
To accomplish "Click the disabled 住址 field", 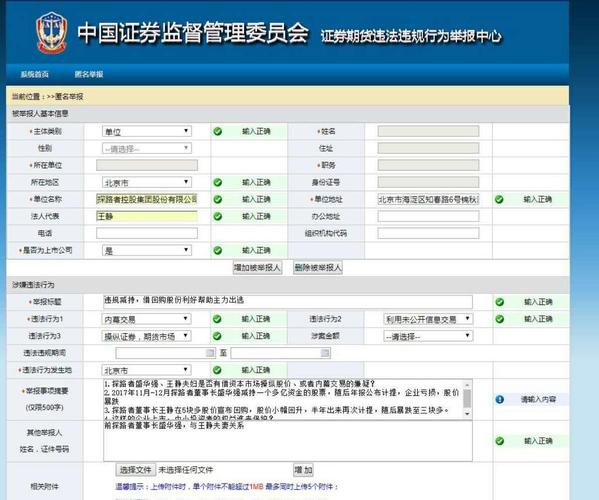I will coord(428,149).
